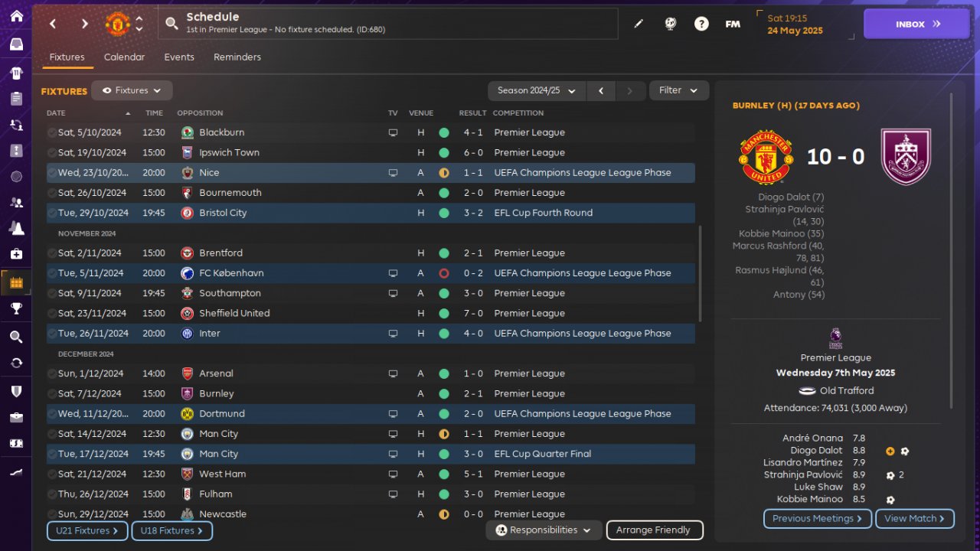Click the fixtures list vertical scrollbar
The width and height of the screenshot is (980, 551).
(x=701, y=273)
